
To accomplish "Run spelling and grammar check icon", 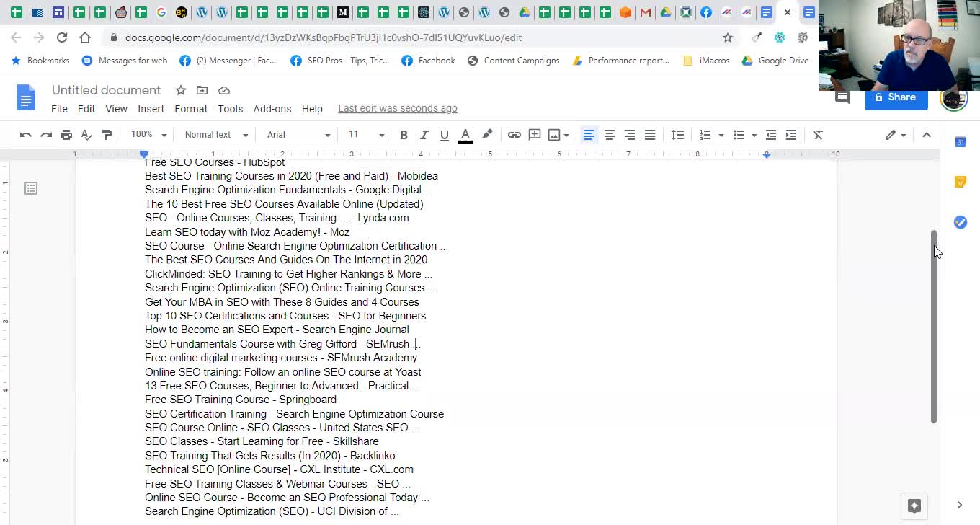I will (x=86, y=135).
